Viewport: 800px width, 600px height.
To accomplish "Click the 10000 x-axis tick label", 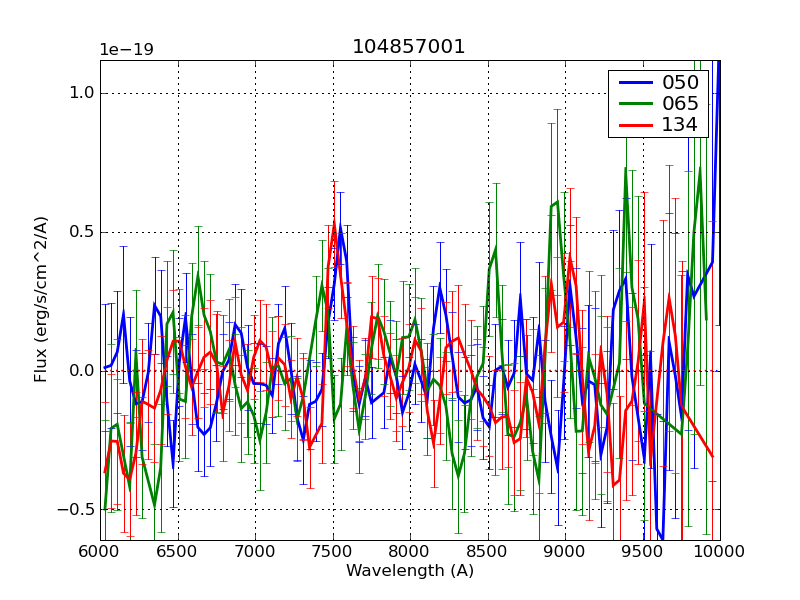I will pos(720,552).
